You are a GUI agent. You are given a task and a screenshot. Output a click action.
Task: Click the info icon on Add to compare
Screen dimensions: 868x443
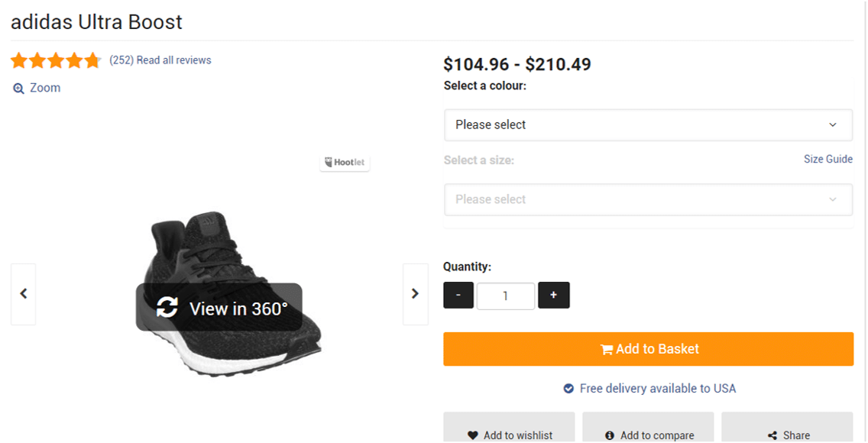[610, 433]
